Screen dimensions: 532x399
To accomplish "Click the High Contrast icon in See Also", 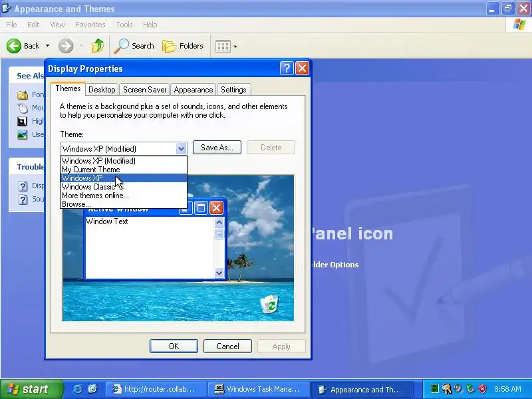I will [x=23, y=121].
